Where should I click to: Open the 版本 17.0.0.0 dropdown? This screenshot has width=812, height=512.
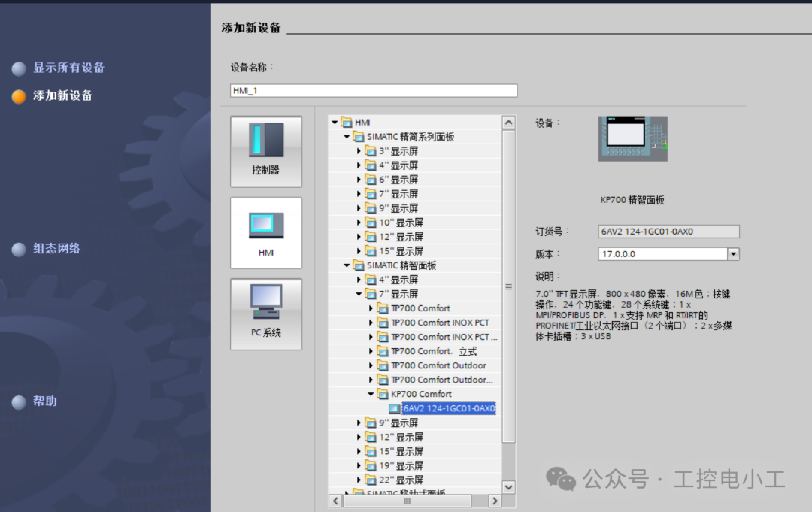coord(733,254)
